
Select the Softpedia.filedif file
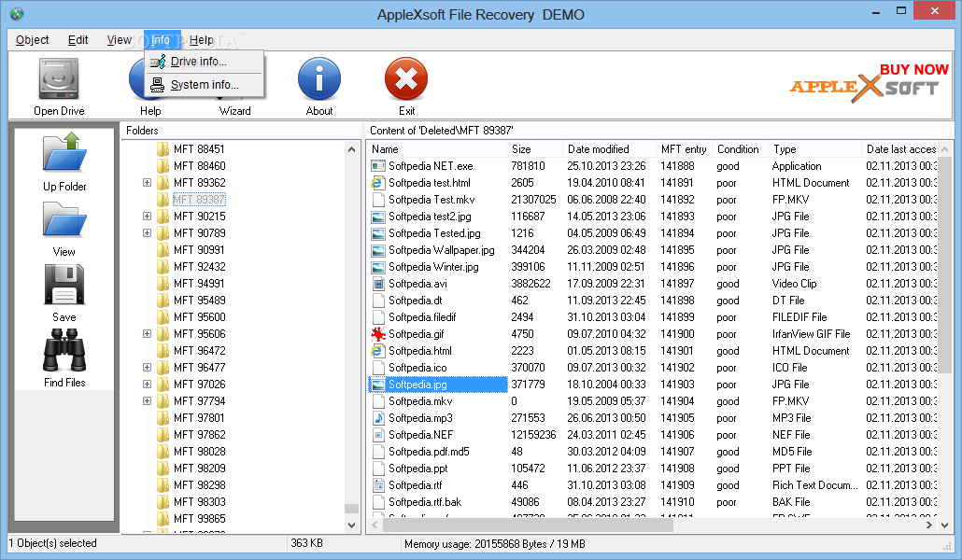(x=422, y=317)
